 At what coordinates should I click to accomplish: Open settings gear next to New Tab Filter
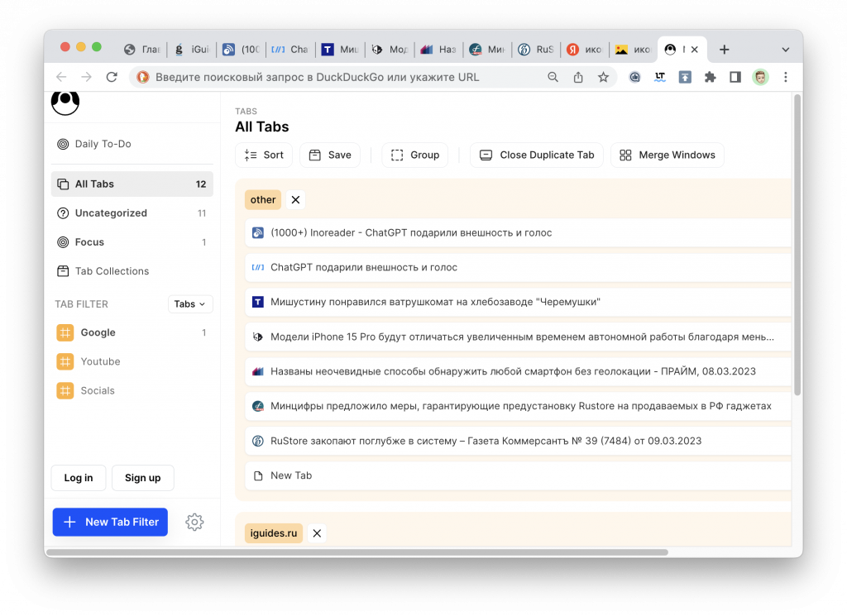(194, 522)
